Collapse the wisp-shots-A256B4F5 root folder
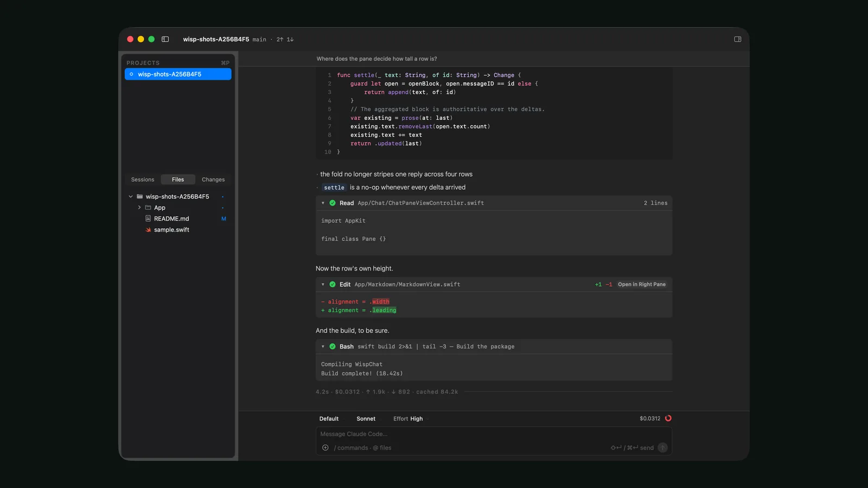The width and height of the screenshot is (868, 488). (x=131, y=196)
